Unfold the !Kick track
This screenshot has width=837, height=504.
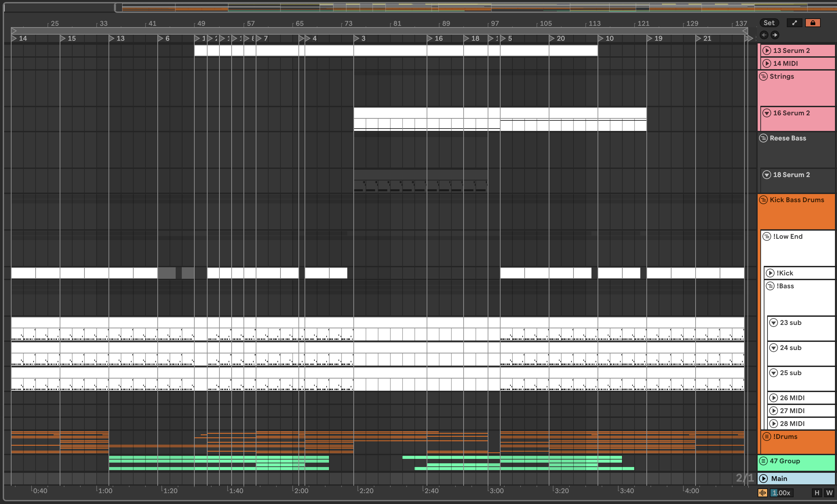point(770,273)
